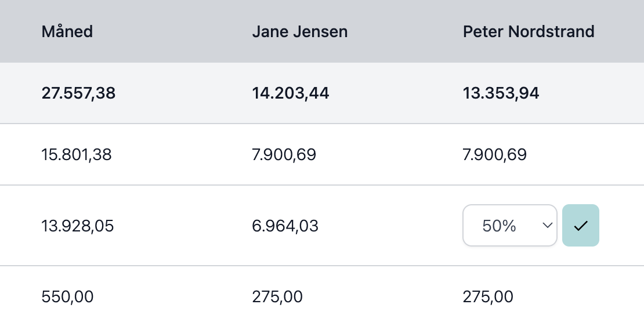The height and width of the screenshot is (326, 644).
Task: Click Peter Nordstrand's total 13.353,94
Action: [501, 93]
